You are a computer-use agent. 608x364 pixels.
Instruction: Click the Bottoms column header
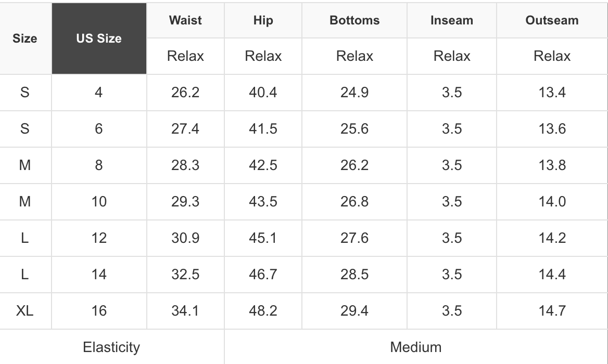[x=354, y=21]
